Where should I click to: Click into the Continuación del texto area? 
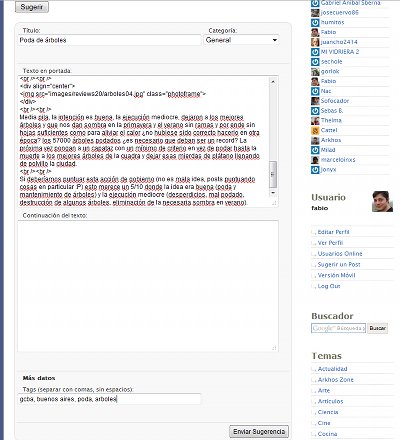(x=148, y=286)
